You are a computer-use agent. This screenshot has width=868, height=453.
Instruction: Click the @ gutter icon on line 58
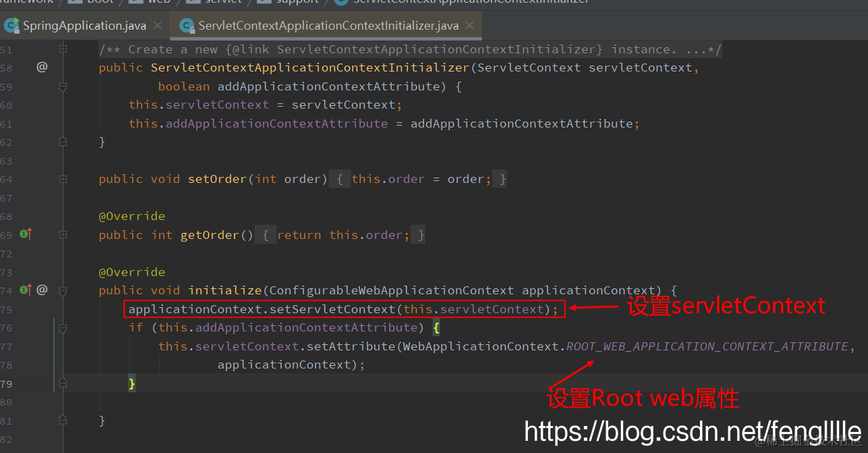[42, 67]
